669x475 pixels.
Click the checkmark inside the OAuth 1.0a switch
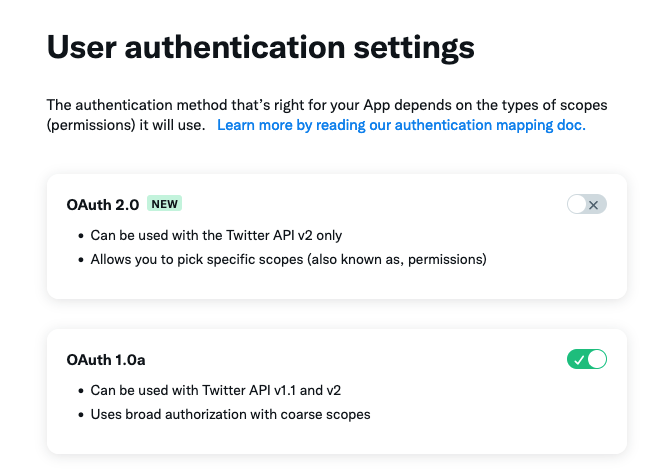point(579,361)
